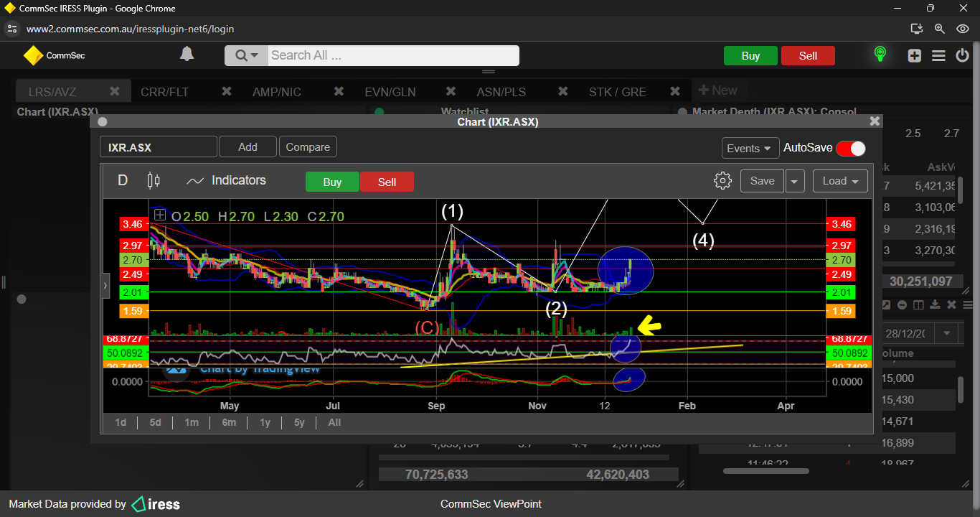The image size is (980, 517).
Task: Switch to the CRR/FLT tab
Action: [x=165, y=92]
